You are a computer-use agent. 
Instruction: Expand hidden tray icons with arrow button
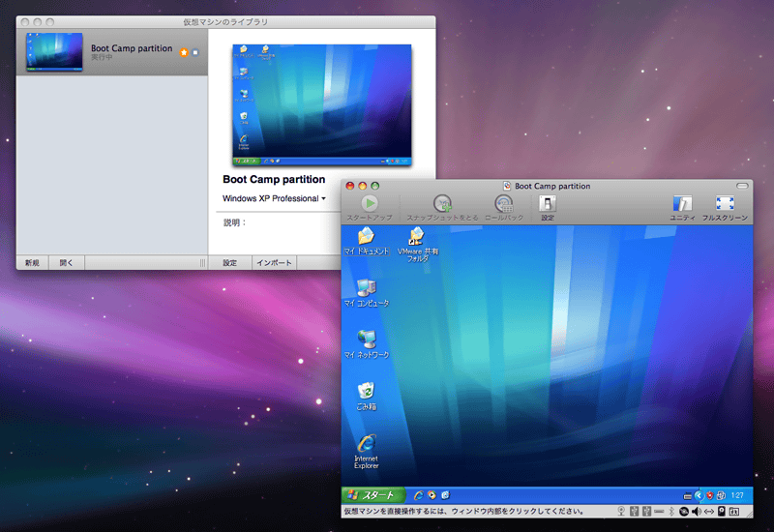tap(700, 495)
